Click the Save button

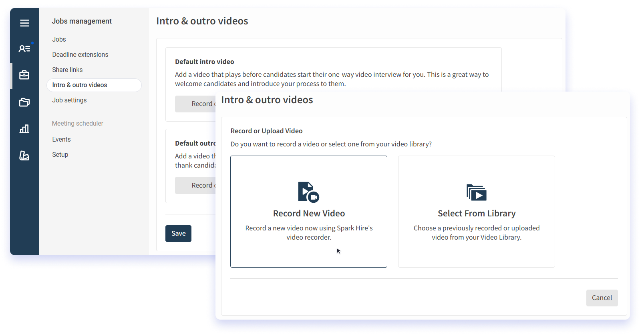coord(178,234)
